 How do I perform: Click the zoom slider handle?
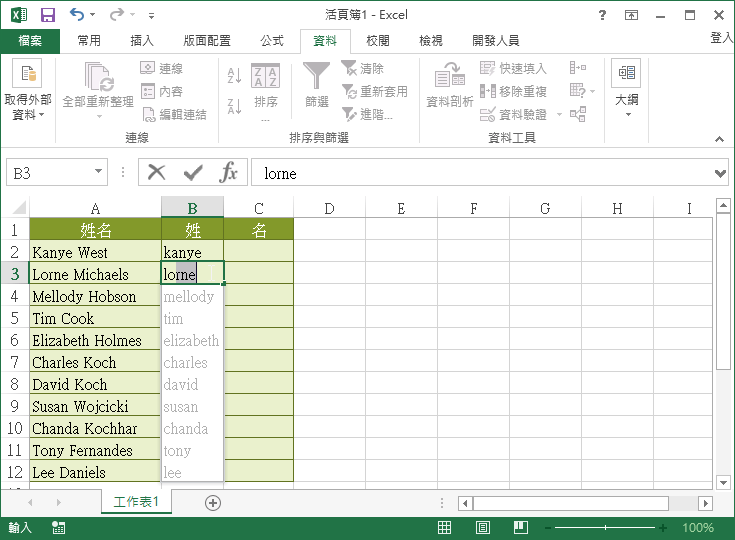tap(605, 528)
